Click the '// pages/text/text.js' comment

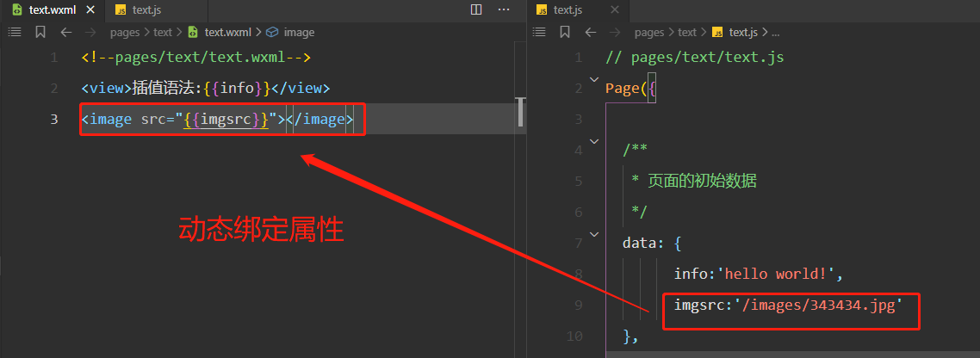695,59
